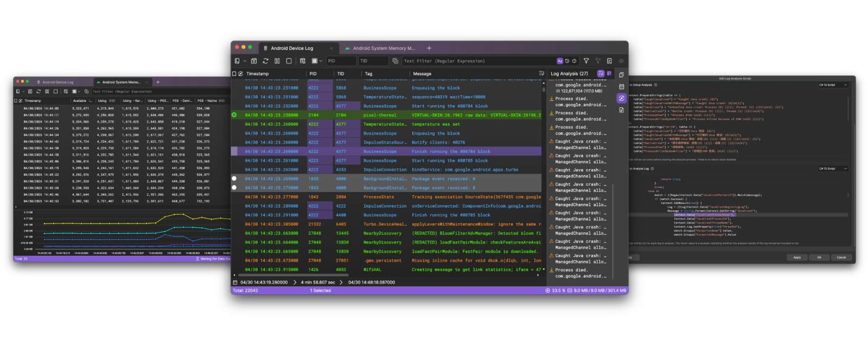Open the log source dropdown arrow in front toolbar
Viewport: 868px width, 347px height.
click(245, 61)
